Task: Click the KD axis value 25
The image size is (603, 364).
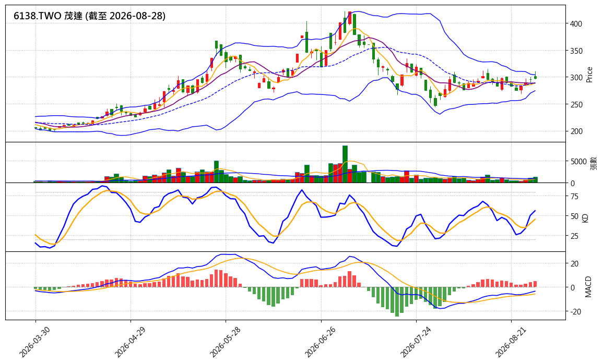Action: coord(574,236)
